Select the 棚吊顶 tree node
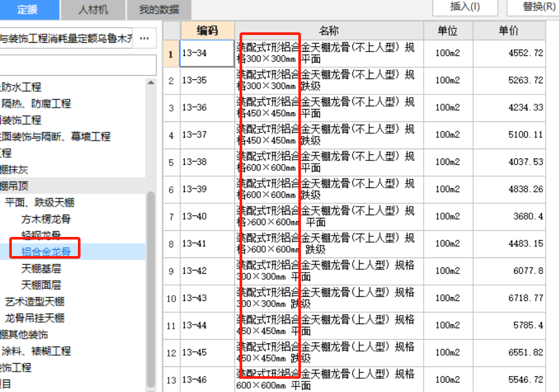The width and height of the screenshot is (559, 392). (15, 186)
